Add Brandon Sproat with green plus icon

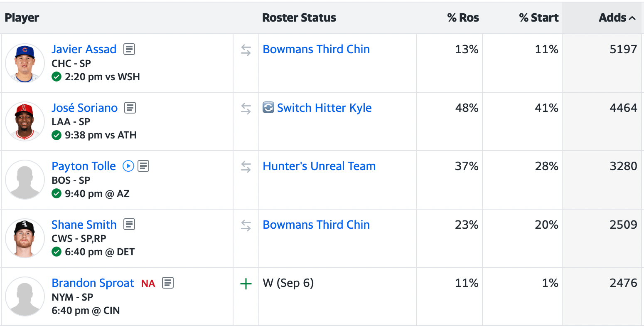click(x=246, y=284)
